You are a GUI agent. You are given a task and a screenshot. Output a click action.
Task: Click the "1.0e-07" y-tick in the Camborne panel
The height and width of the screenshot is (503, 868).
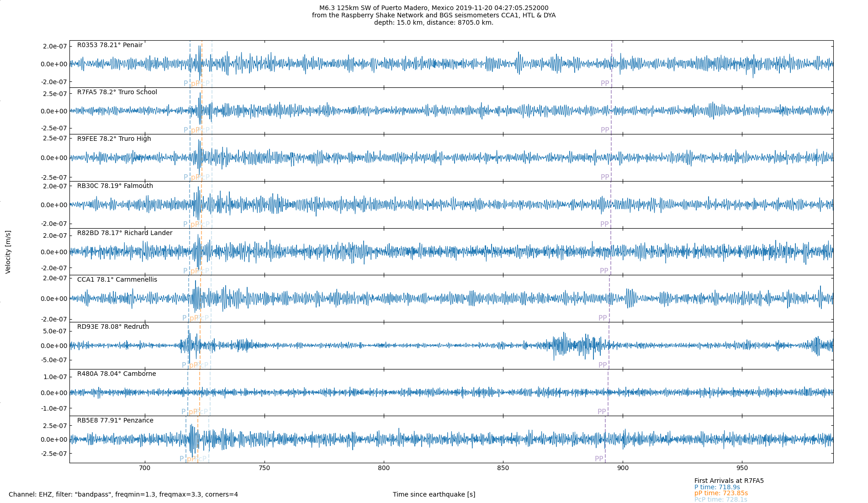point(55,377)
